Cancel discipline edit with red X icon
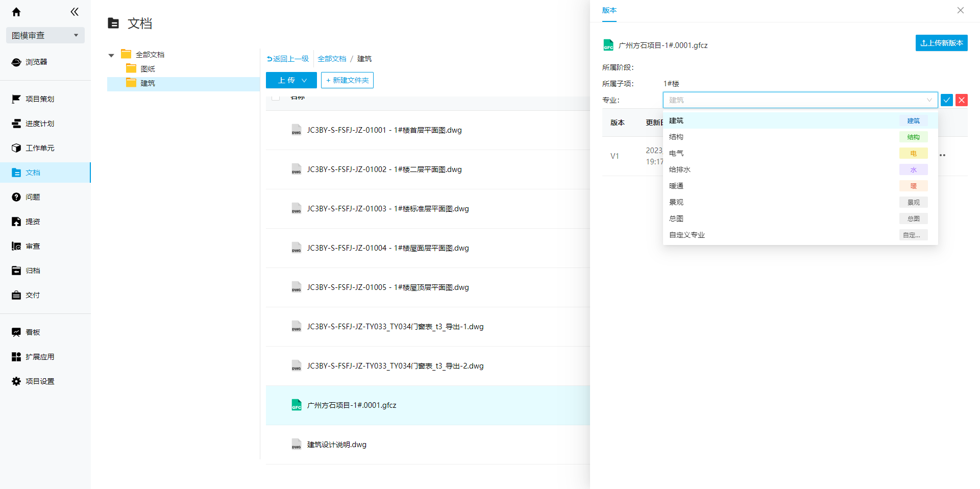Image resolution: width=980 pixels, height=489 pixels. point(962,100)
